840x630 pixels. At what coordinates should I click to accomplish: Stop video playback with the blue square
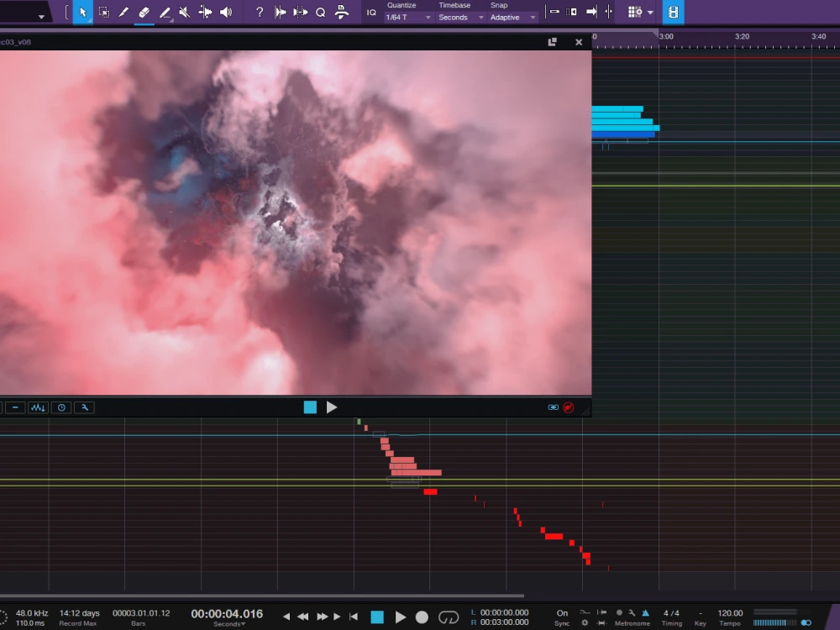click(x=310, y=407)
